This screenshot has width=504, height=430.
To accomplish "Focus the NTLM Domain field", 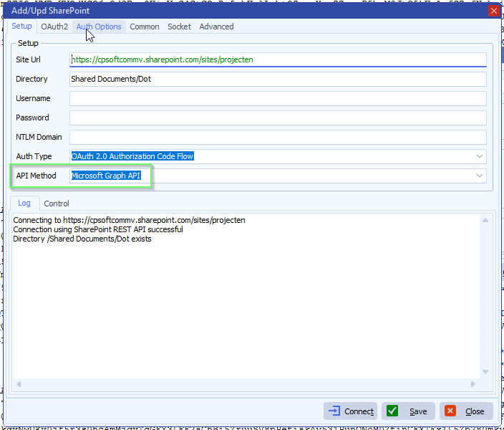I will 278,137.
